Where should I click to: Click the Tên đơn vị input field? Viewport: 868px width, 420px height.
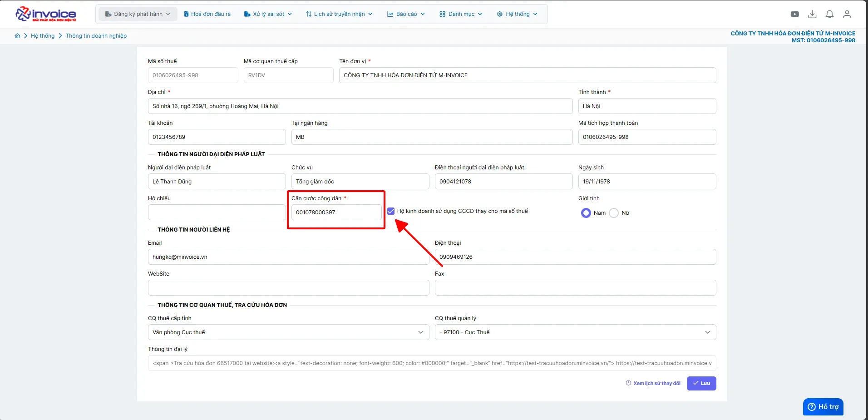(x=528, y=75)
